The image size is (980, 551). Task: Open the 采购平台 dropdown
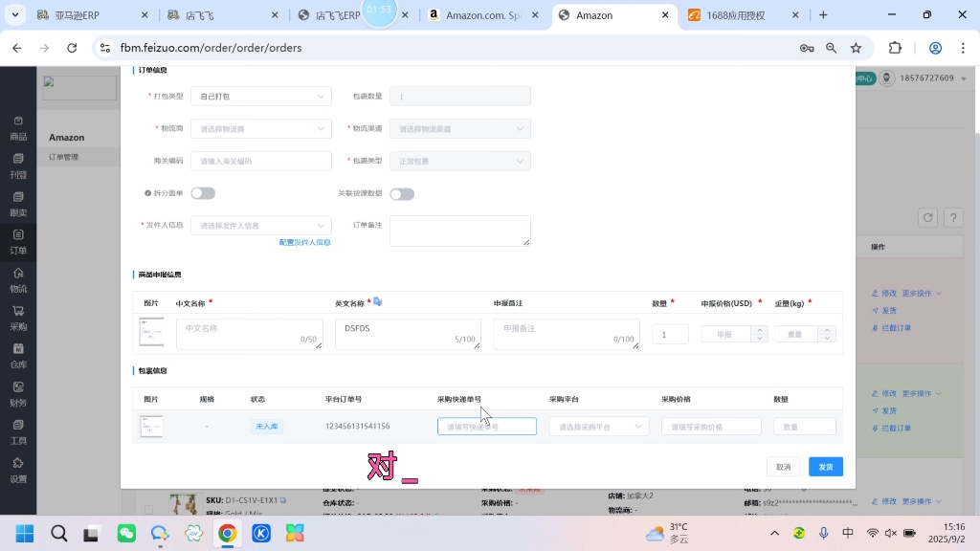point(599,427)
